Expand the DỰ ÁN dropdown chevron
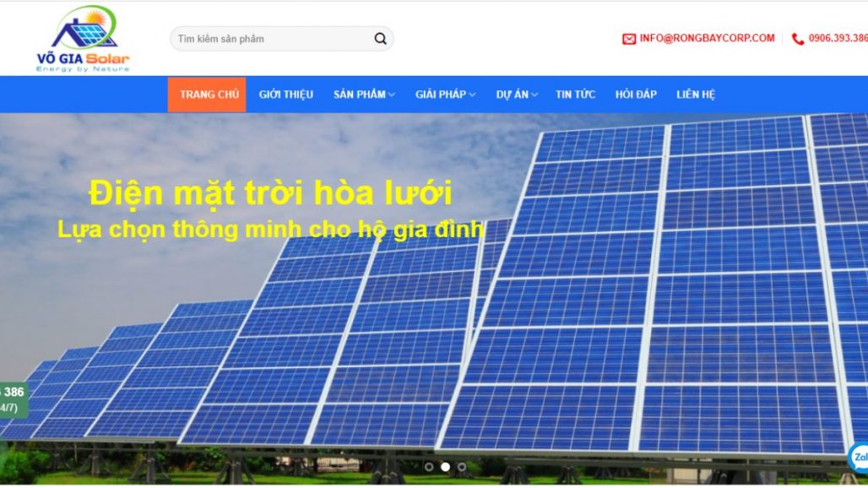This screenshot has width=868, height=488. [x=534, y=95]
